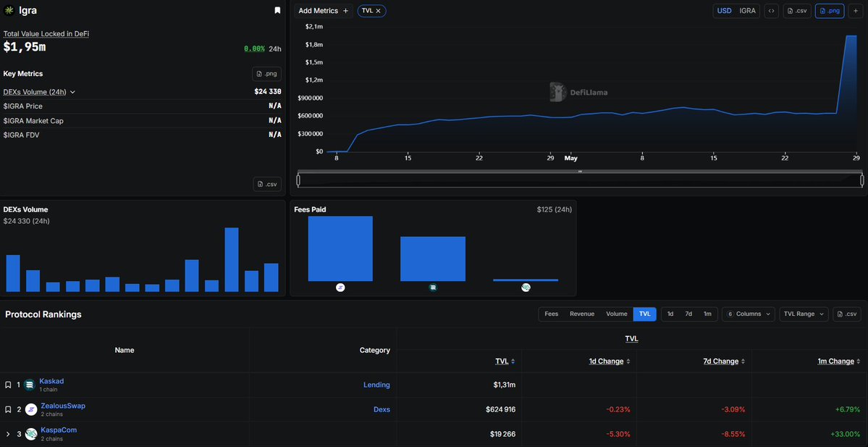Open the Lending category link

(376, 385)
